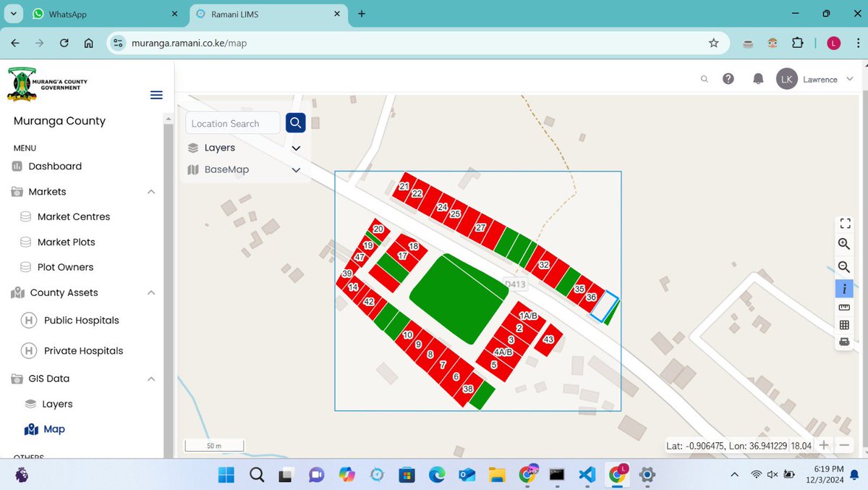
Task: Open the help question mark icon
Action: [x=728, y=79]
